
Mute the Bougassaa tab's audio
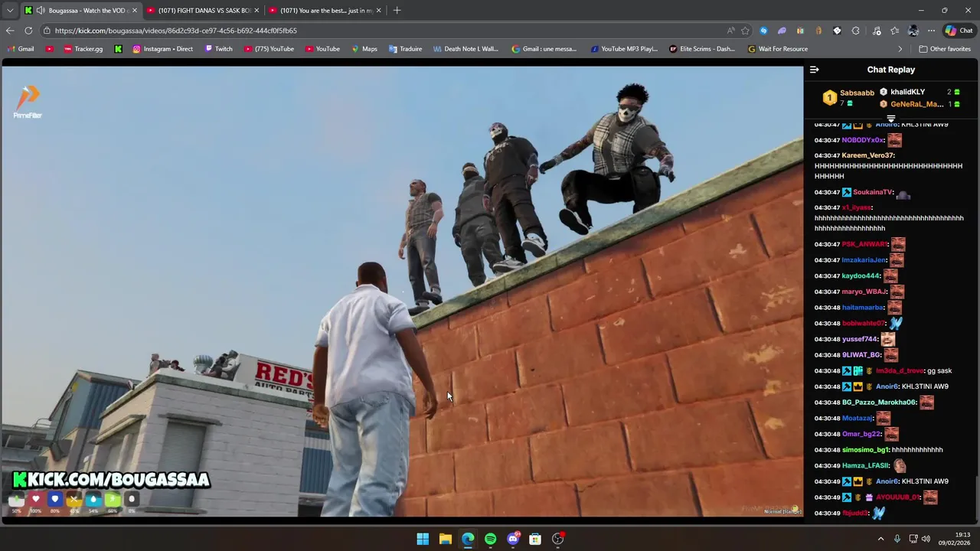pos(40,11)
